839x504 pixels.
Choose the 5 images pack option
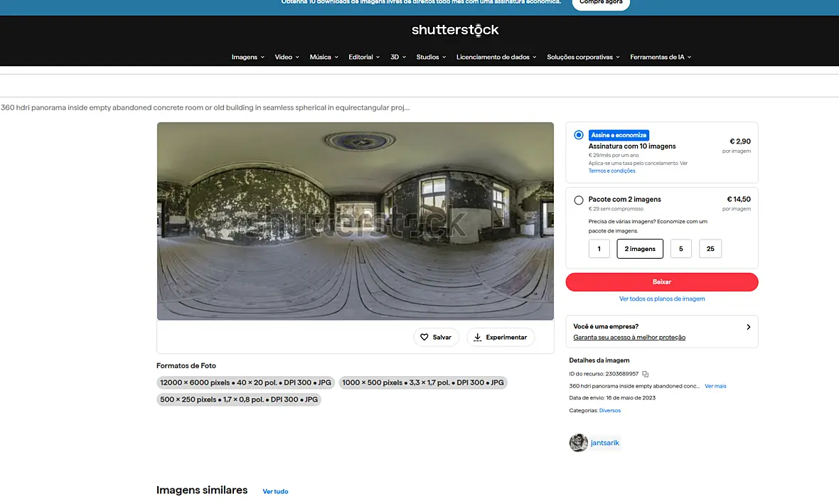point(680,249)
